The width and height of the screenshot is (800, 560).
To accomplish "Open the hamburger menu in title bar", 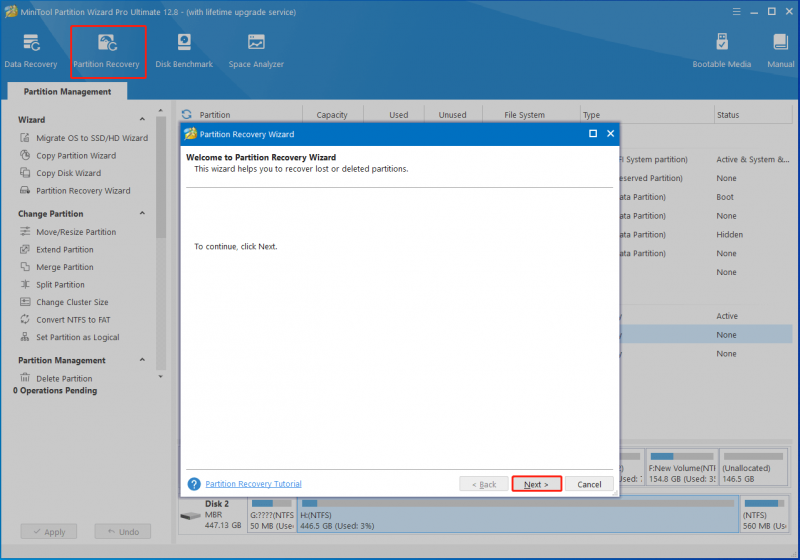I will pyautogui.click(x=736, y=11).
